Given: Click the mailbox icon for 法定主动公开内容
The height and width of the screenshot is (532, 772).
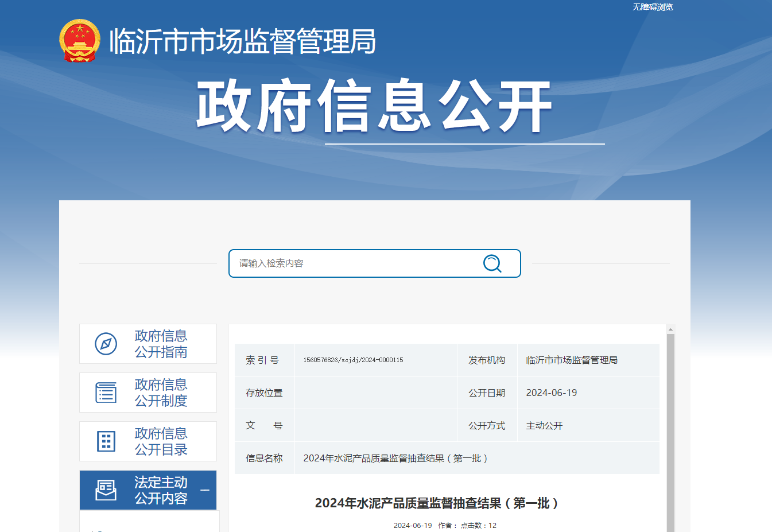Looking at the screenshot, I should click(x=106, y=490).
